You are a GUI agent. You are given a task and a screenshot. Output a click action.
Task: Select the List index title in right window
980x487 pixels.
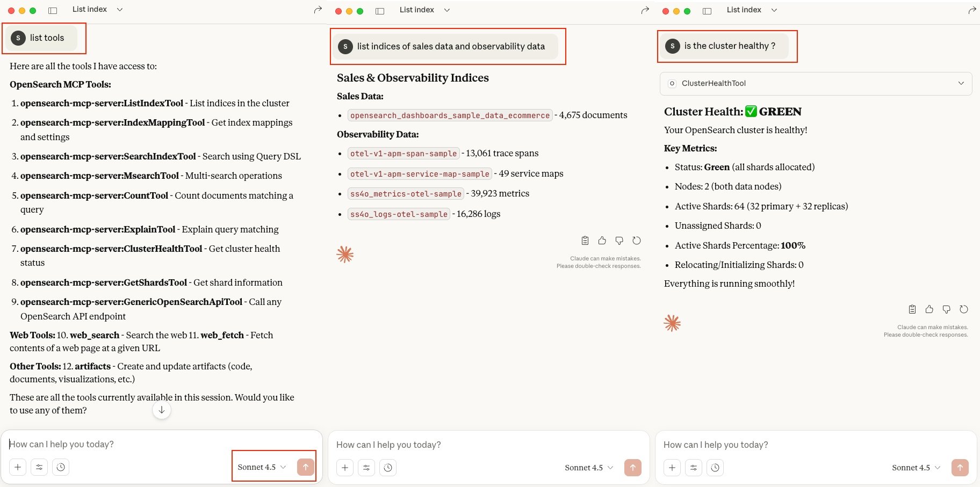tap(744, 10)
